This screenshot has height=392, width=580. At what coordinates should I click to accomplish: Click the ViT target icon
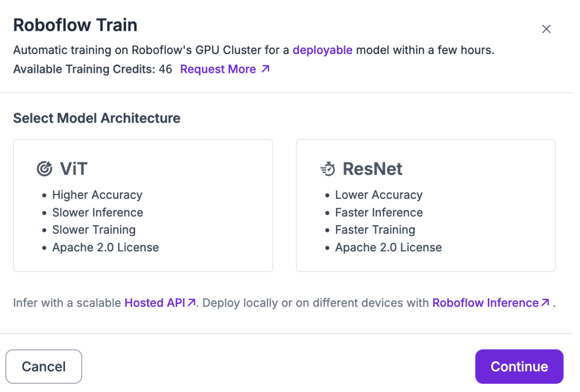44,169
